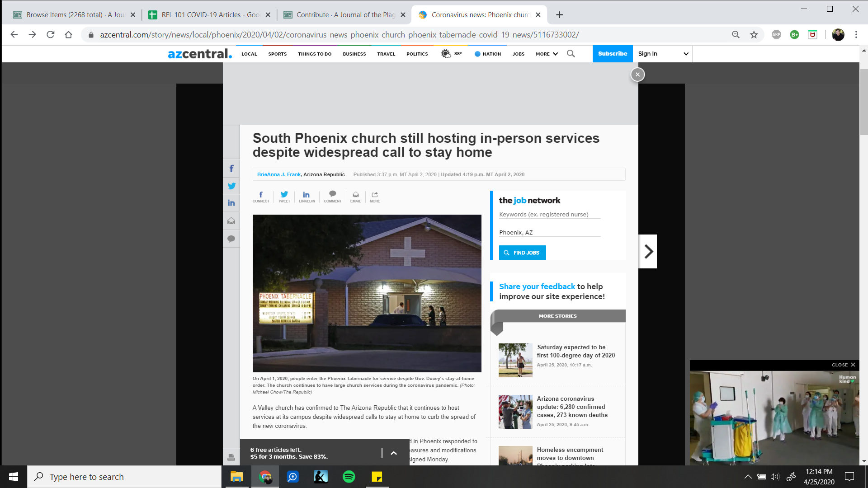868x488 pixels.
Task: Open the Sign In dropdown arrow
Action: click(685, 54)
